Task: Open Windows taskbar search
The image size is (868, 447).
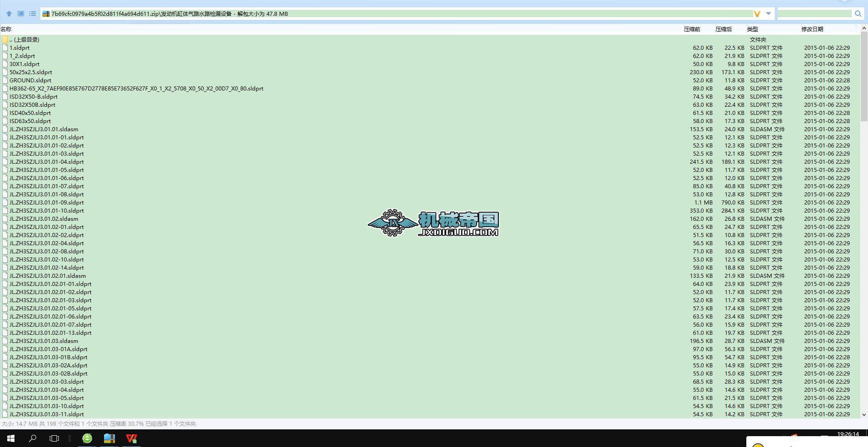Action: (x=33, y=438)
